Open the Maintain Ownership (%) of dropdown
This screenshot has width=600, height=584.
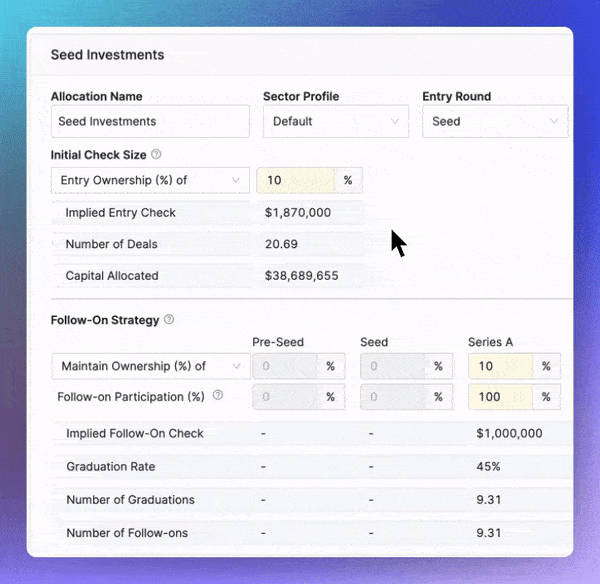(151, 366)
